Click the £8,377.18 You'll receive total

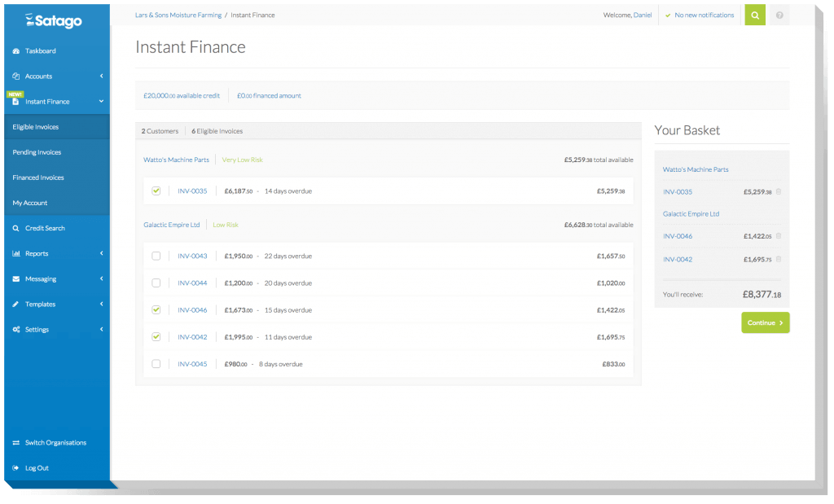coord(762,294)
